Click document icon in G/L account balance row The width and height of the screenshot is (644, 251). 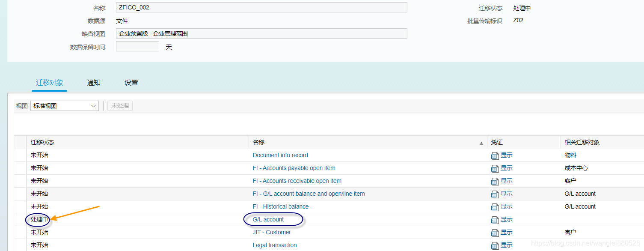495,194
